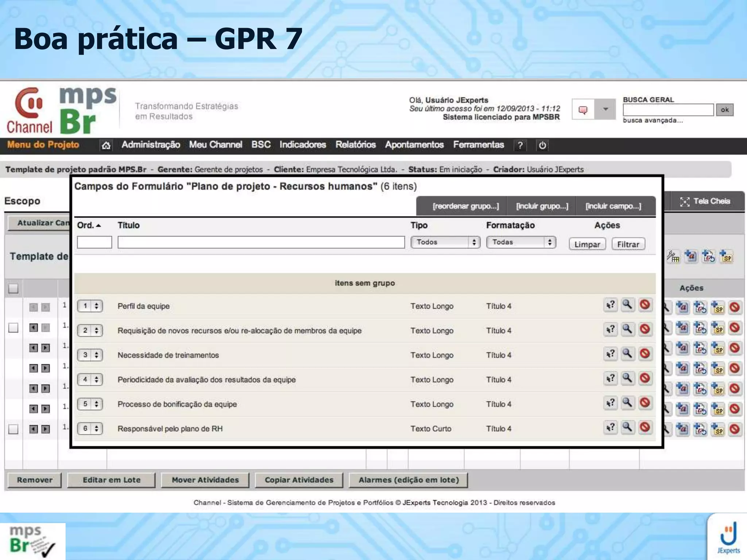Open the Administração menu
The height and width of the screenshot is (560, 747).
click(x=151, y=145)
